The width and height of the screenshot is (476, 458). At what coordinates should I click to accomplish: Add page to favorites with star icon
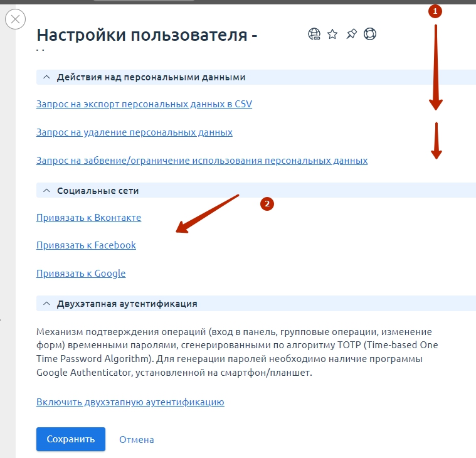click(332, 34)
